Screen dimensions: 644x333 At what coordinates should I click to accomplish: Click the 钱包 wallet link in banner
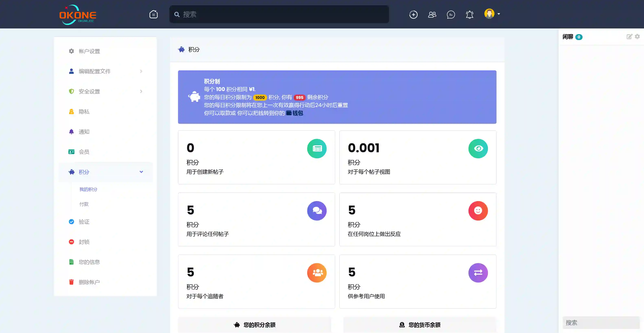pos(295,113)
